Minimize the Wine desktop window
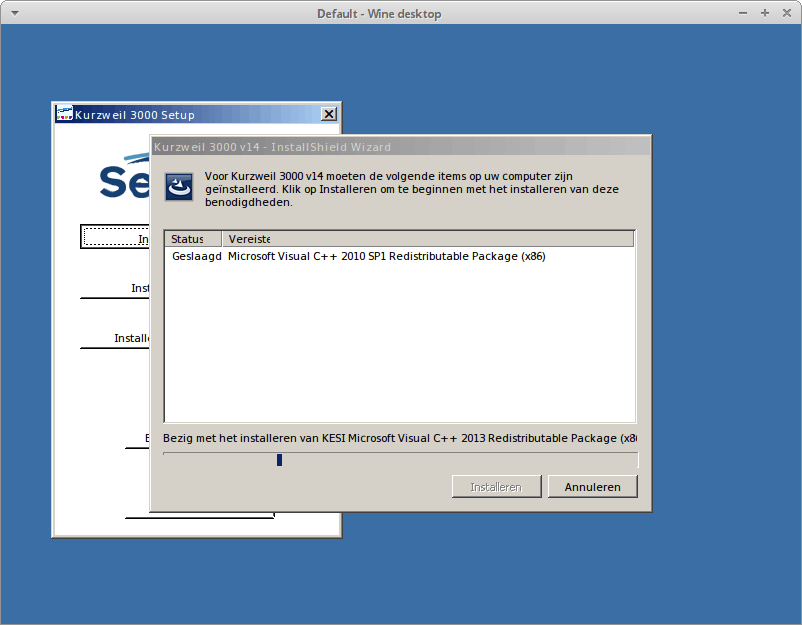Image resolution: width=802 pixels, height=625 pixels. 743,13
